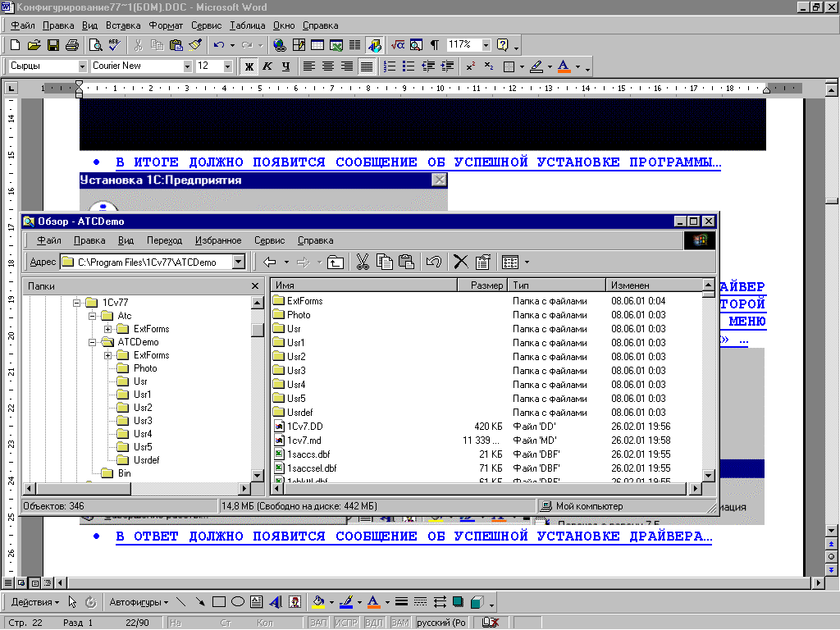
Task: Toggle the Drawing toolbar icon
Action: [x=374, y=45]
